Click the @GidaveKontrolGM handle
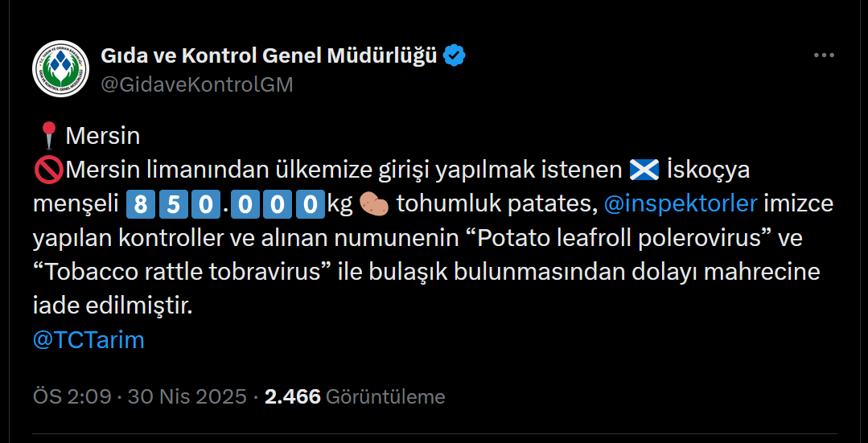 (196, 84)
